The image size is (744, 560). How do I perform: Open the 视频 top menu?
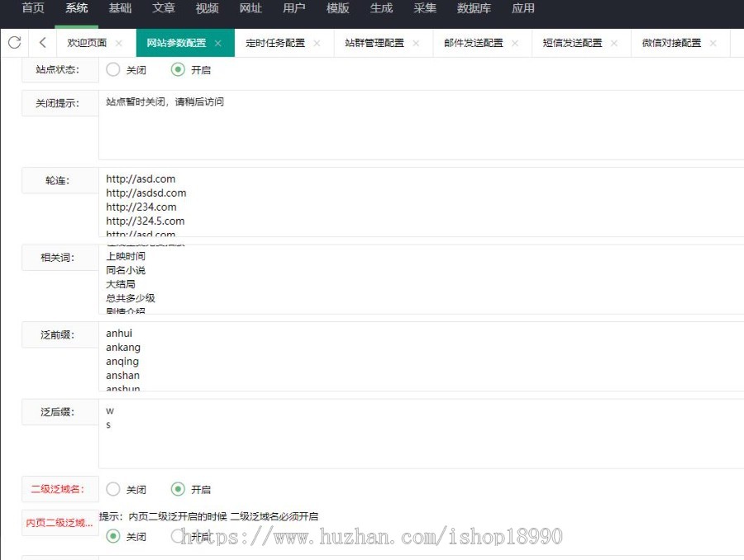click(207, 8)
